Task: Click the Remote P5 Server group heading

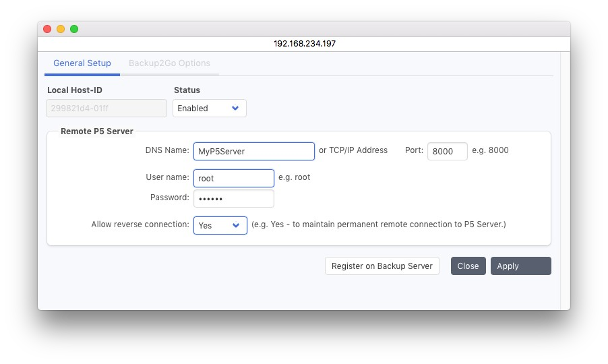Action: click(x=96, y=131)
